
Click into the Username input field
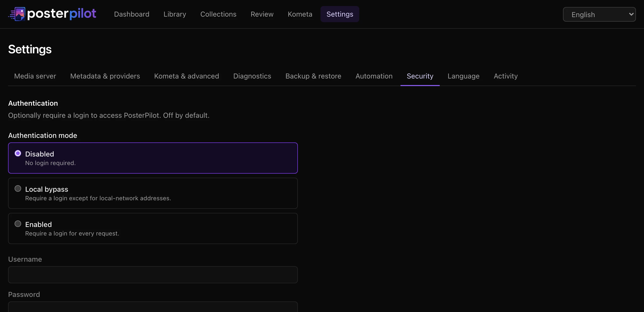(x=153, y=275)
